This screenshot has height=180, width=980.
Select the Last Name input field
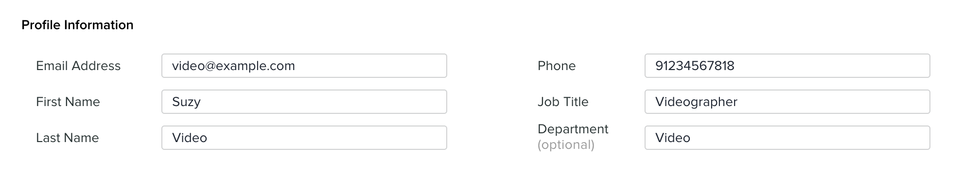pyautogui.click(x=304, y=138)
